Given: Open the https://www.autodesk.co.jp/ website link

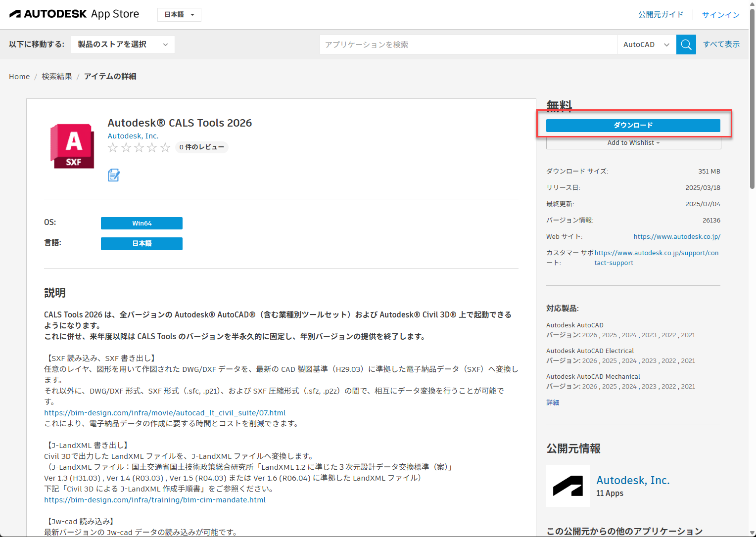Looking at the screenshot, I should [677, 237].
